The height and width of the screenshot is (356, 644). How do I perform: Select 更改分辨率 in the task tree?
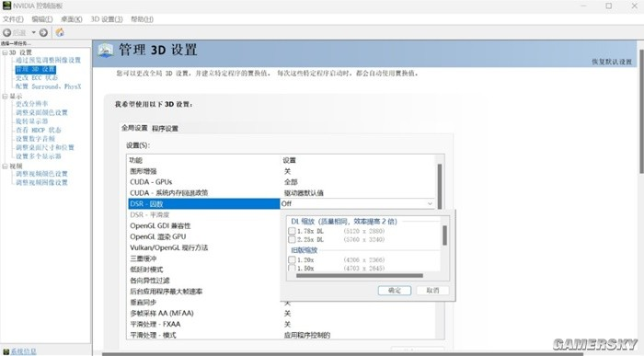point(31,104)
